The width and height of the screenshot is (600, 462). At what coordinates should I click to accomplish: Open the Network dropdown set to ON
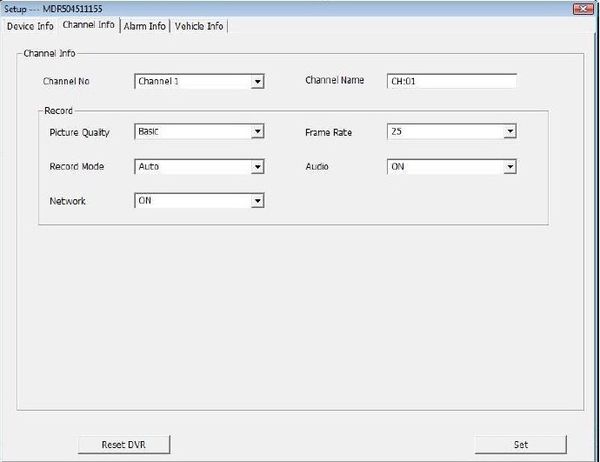(257, 201)
